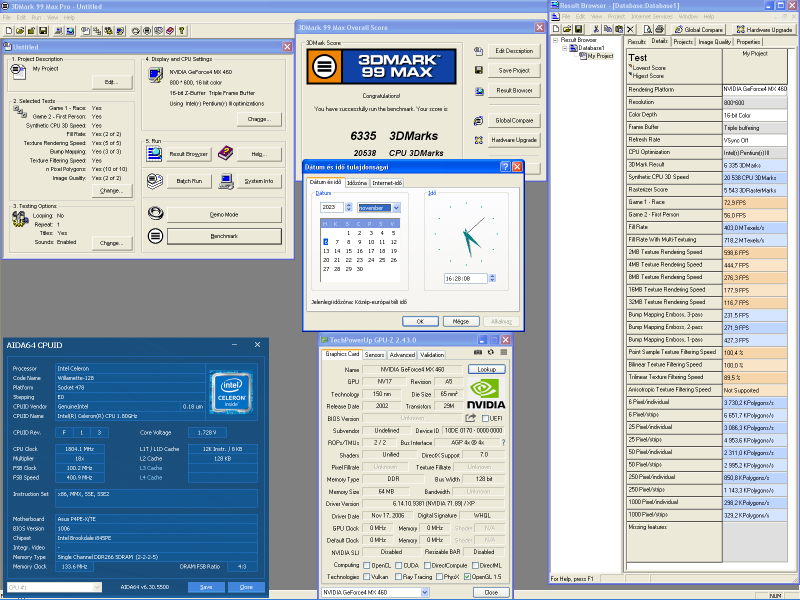The width and height of the screenshot is (800, 600).
Task: Select day 15 in the calendar
Action: (349, 251)
